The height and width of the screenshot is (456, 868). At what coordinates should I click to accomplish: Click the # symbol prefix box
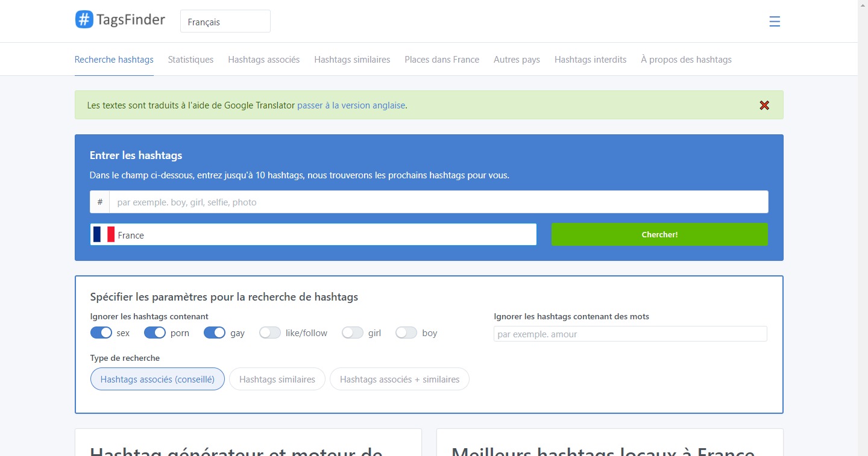point(99,202)
